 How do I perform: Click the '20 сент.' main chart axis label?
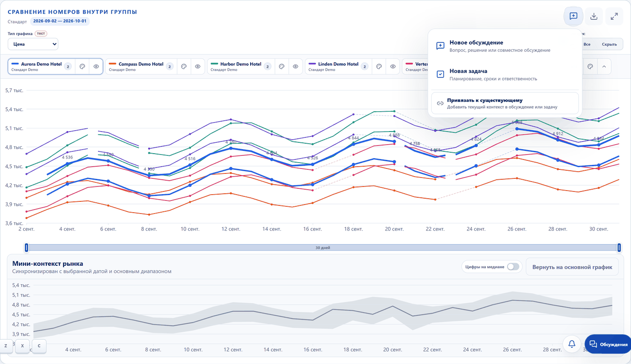(394, 229)
